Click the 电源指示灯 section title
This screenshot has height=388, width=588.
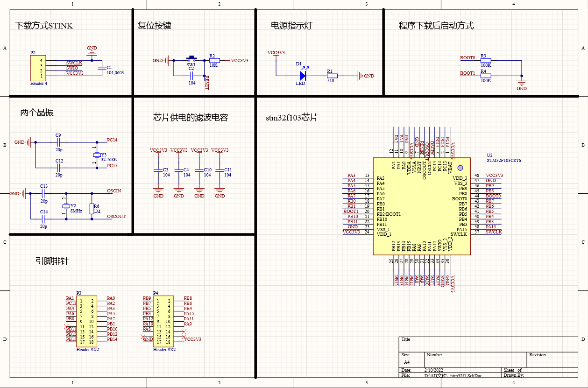point(291,25)
